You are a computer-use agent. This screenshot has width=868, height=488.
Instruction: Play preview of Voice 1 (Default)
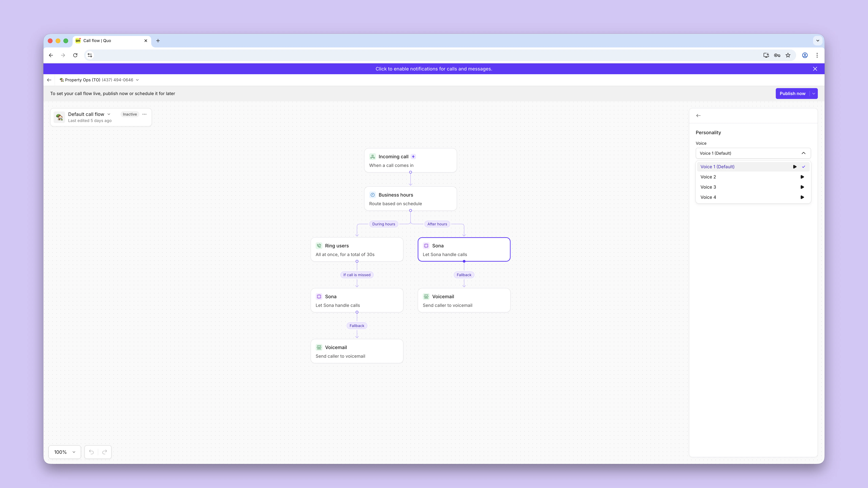tap(795, 167)
